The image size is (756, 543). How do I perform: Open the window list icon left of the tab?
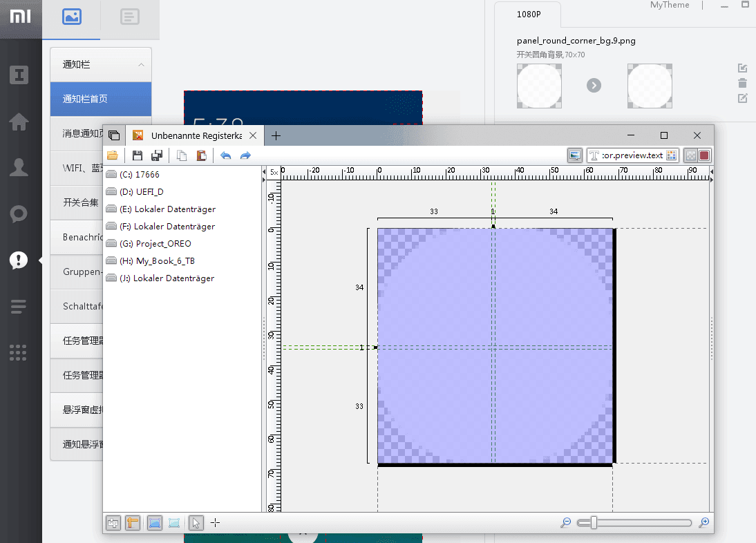pos(114,136)
